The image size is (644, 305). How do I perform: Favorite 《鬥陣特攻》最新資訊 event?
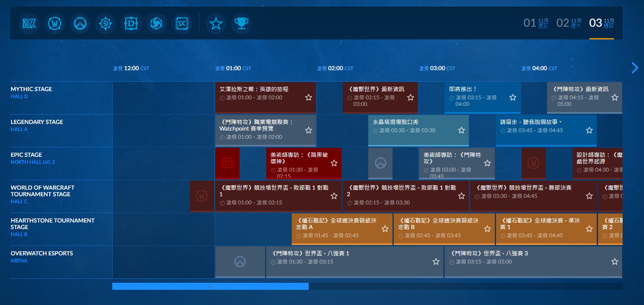(615, 97)
